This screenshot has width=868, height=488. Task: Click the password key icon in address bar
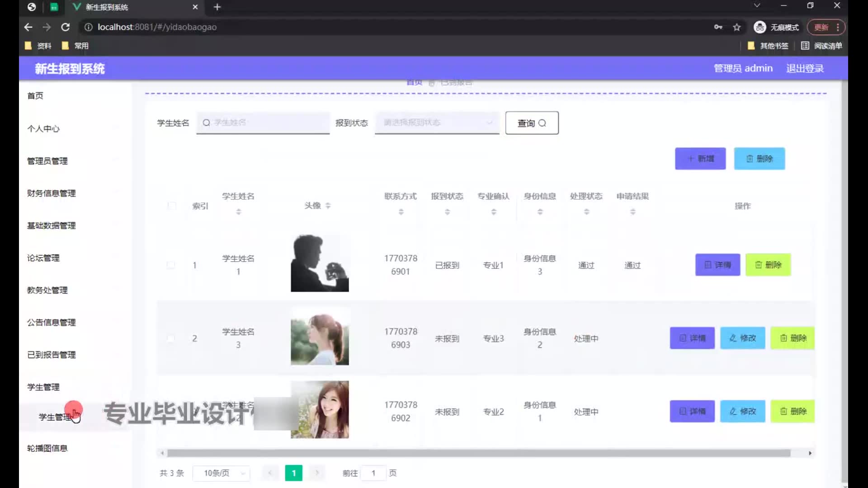(718, 27)
